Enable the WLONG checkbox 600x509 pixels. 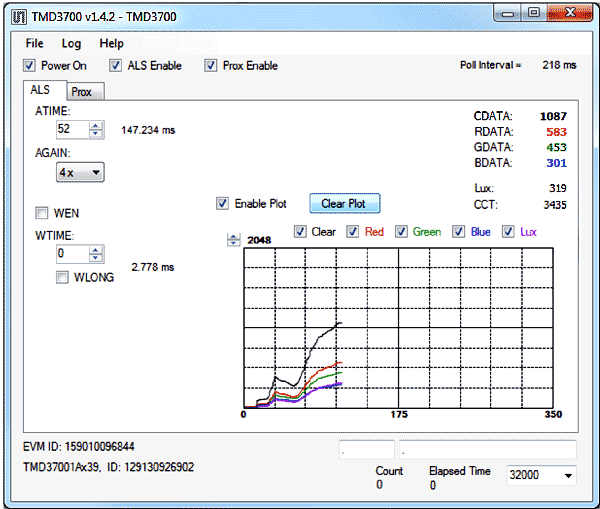point(62,277)
